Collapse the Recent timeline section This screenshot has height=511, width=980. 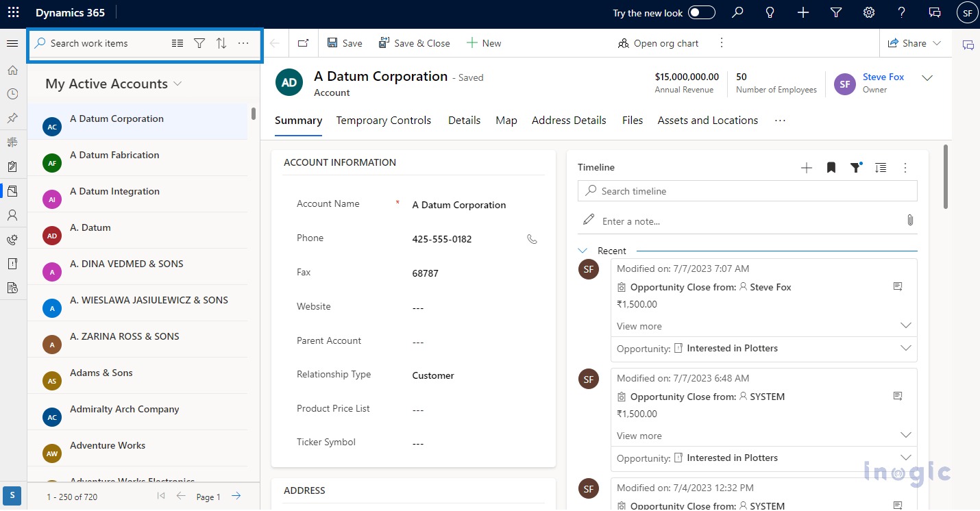tap(583, 251)
